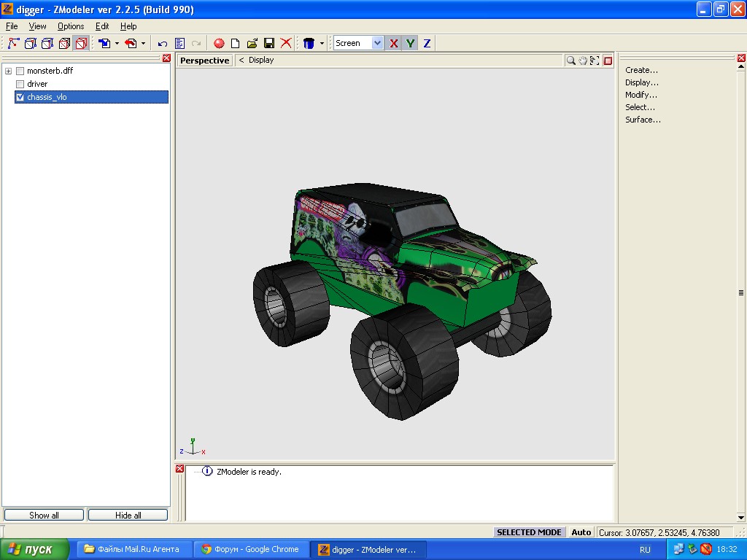Toggle the Z axis lock
747x560 pixels.
(427, 43)
